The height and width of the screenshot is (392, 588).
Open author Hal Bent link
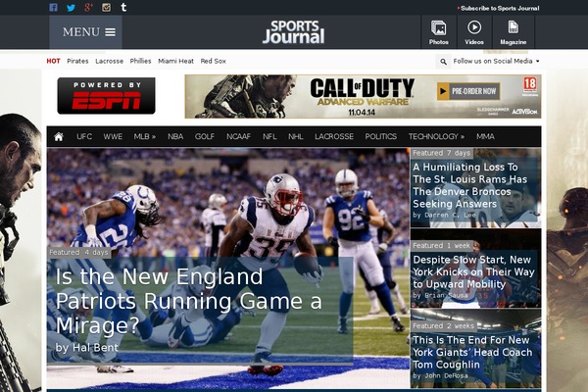click(x=96, y=348)
